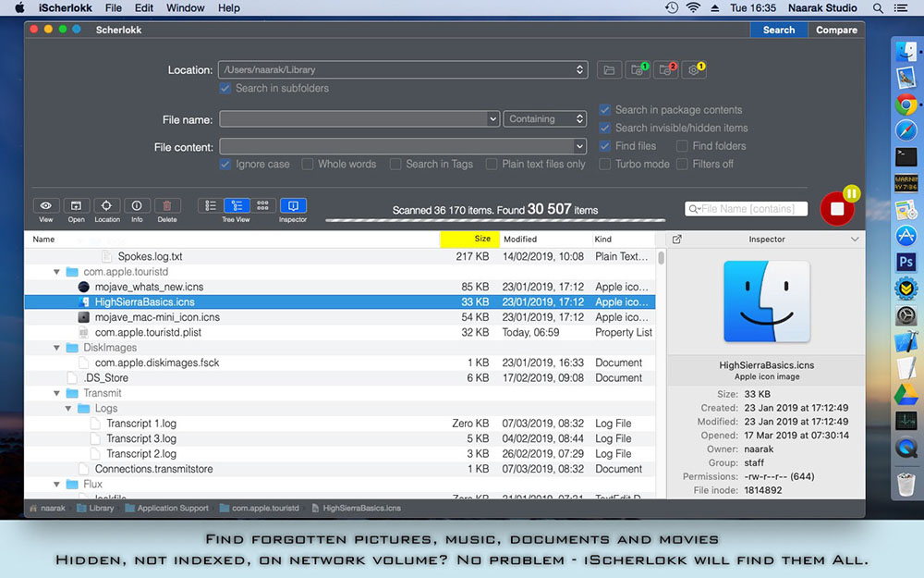924x578 pixels.
Task: Open the Window menu
Action: [x=185, y=8]
